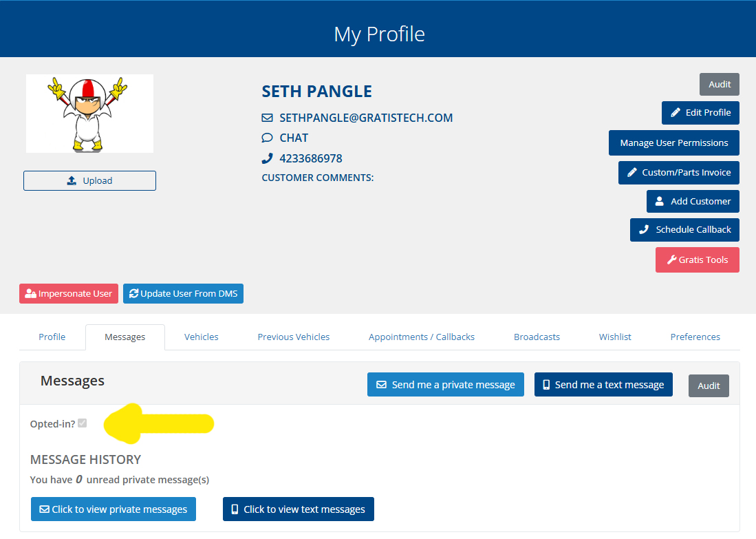Click the mobile phone icon in Send text message
The width and height of the screenshot is (756, 539).
click(546, 385)
